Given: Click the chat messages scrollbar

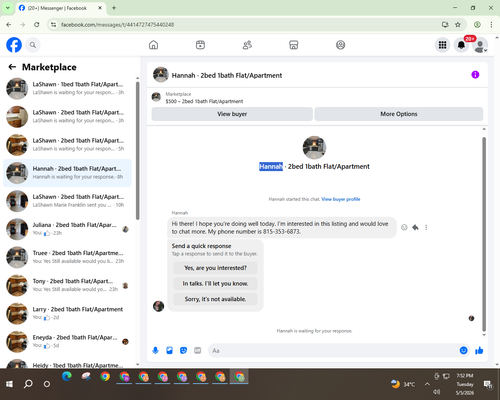Looking at the screenshot, I should (x=484, y=233).
